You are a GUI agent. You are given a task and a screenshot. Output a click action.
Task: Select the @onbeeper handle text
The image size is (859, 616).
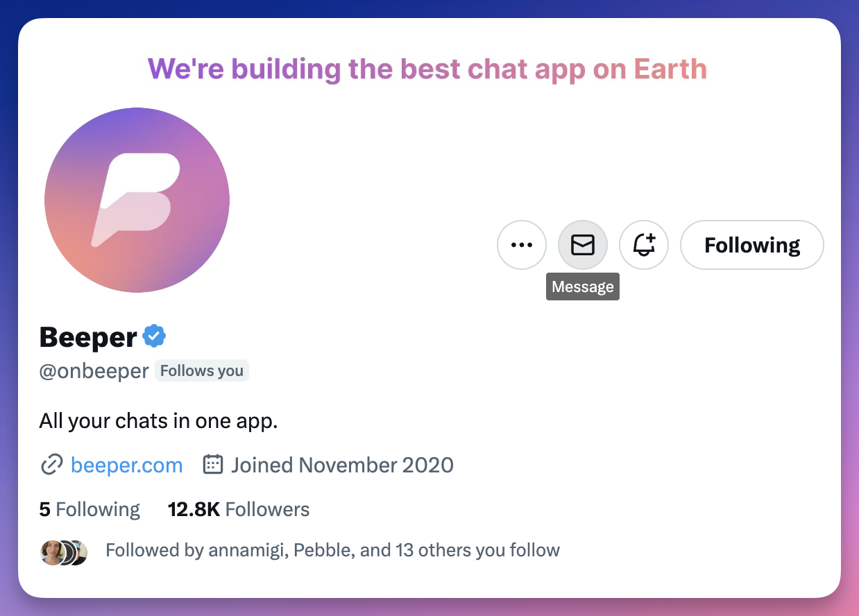[94, 371]
